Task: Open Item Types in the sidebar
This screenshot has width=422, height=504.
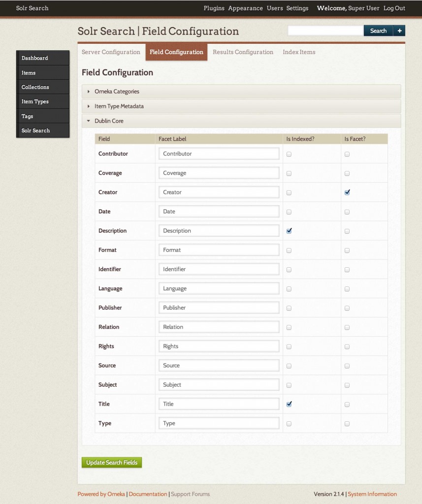Action: pos(43,101)
